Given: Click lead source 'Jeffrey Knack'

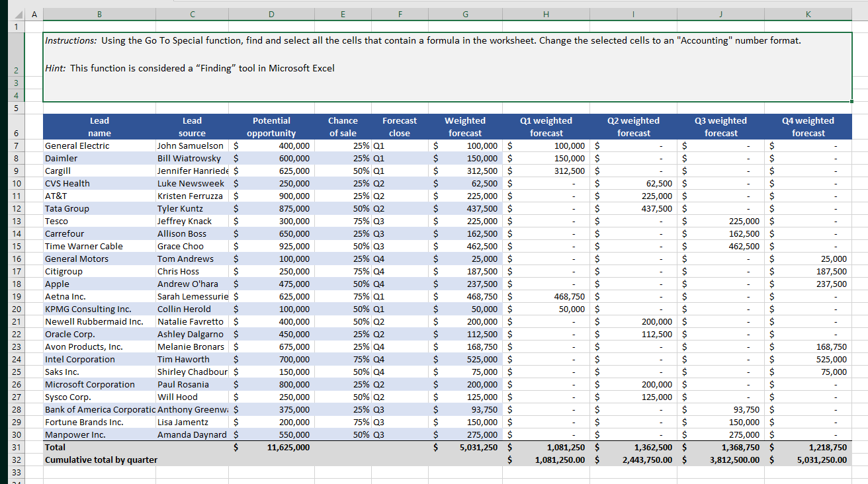Looking at the screenshot, I should click(x=193, y=221).
